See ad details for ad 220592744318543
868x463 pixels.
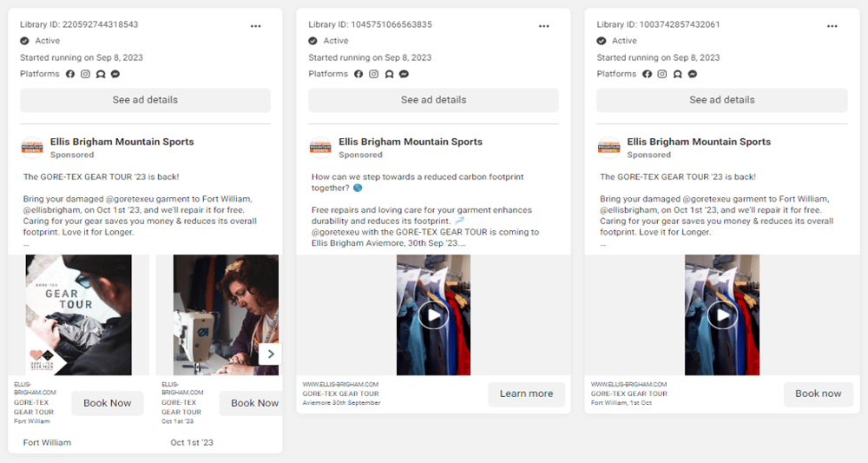(x=145, y=100)
